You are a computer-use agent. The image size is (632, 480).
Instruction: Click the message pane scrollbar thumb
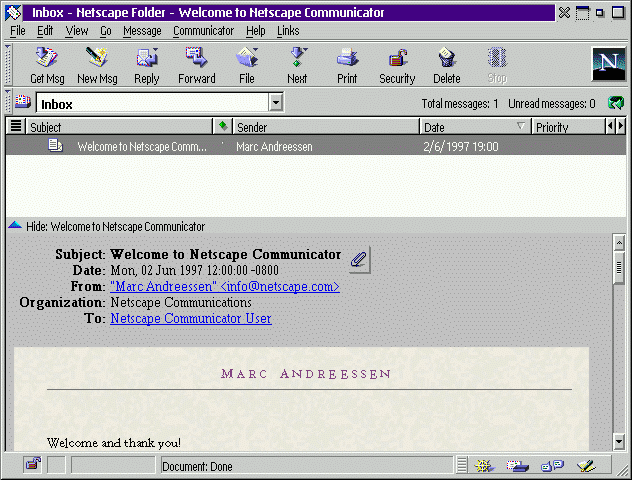click(619, 268)
